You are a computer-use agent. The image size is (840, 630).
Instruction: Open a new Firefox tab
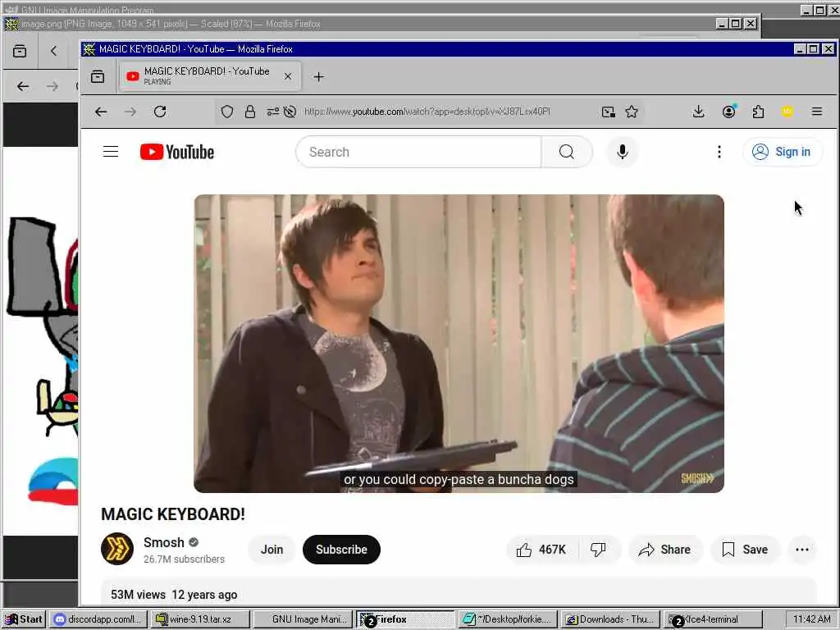click(319, 76)
